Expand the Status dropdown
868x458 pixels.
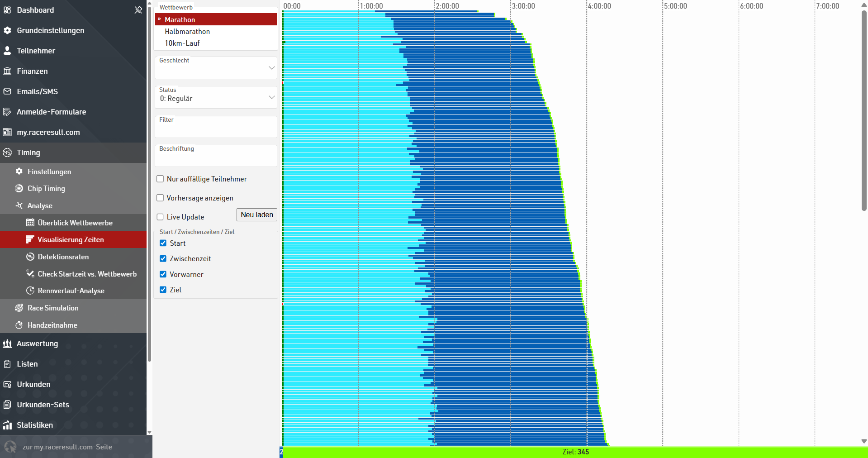(216, 98)
